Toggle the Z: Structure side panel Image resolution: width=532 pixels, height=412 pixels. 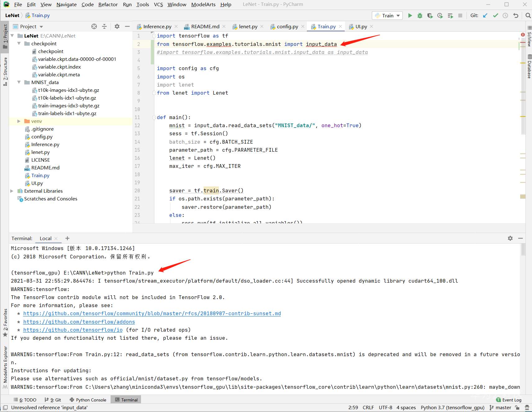point(5,71)
